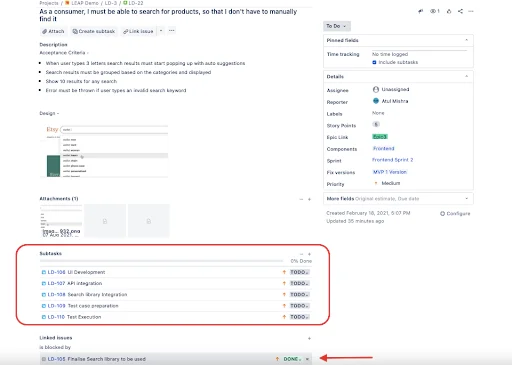This screenshot has width=512, height=365.
Task: Toggle the Include subtasks checkbox
Action: [374, 62]
